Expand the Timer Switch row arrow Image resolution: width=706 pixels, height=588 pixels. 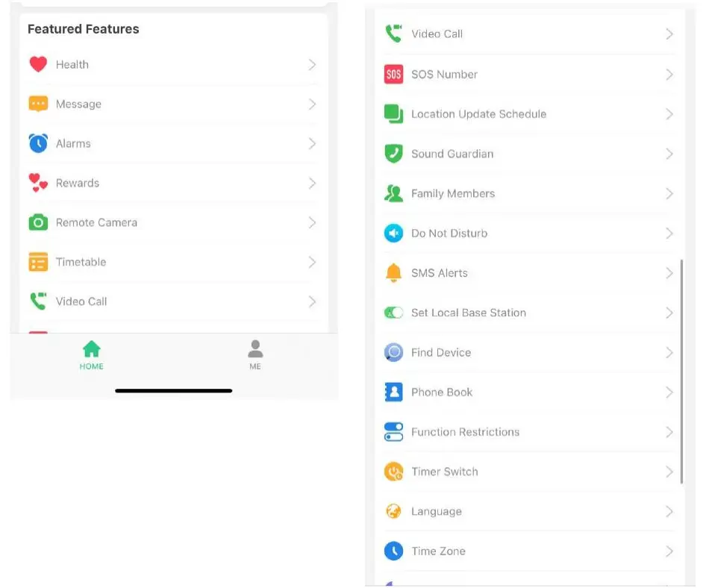click(669, 472)
